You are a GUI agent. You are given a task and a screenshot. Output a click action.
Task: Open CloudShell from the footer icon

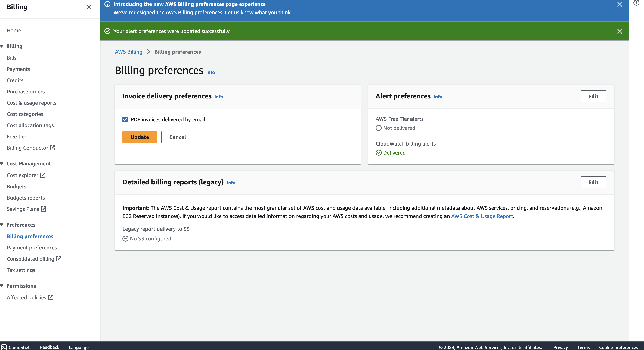(x=4, y=347)
